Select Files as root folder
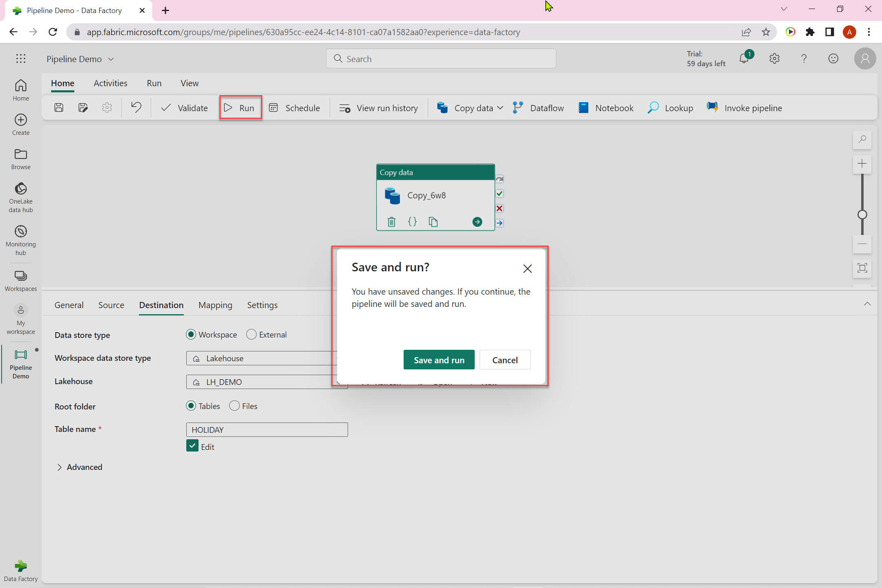 (234, 406)
